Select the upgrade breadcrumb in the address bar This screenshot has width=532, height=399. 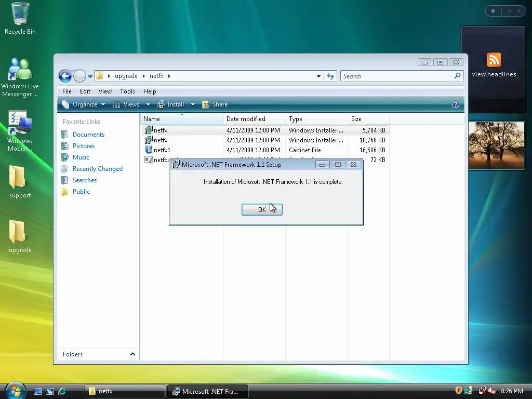coord(126,76)
